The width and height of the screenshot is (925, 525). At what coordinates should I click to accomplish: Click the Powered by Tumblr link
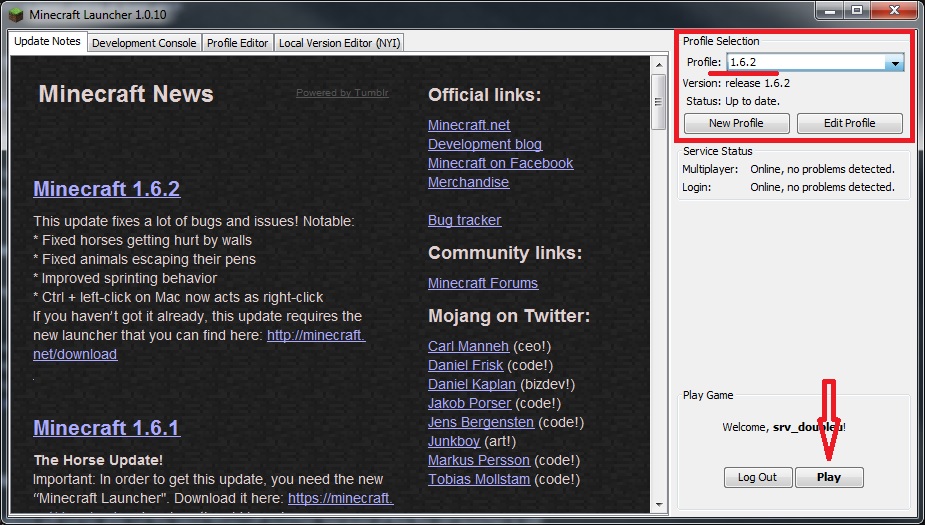pos(342,93)
